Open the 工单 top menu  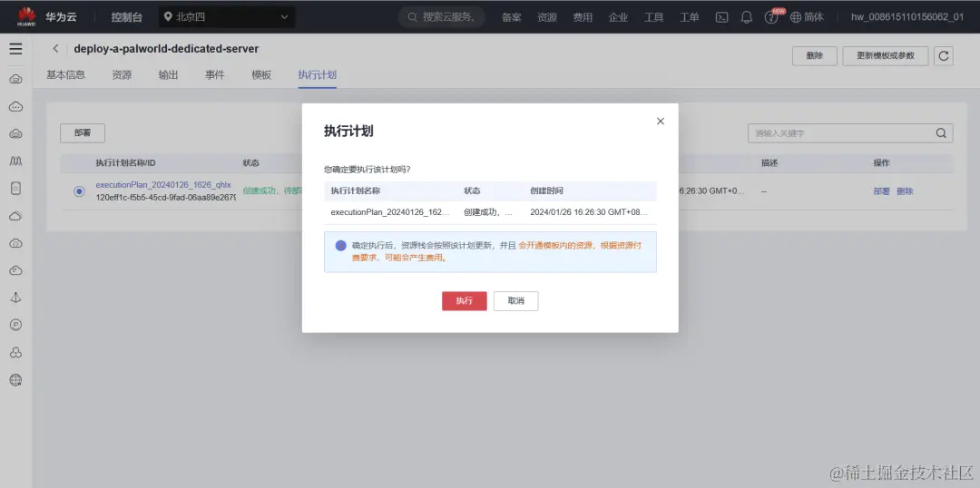click(690, 17)
